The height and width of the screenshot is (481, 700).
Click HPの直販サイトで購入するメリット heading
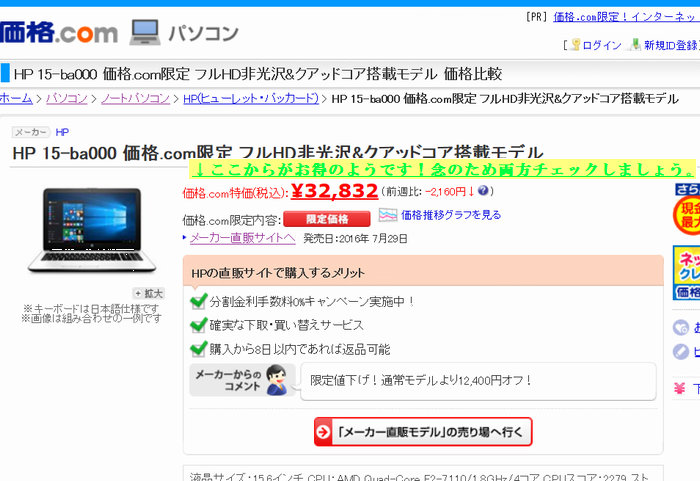pos(278,273)
